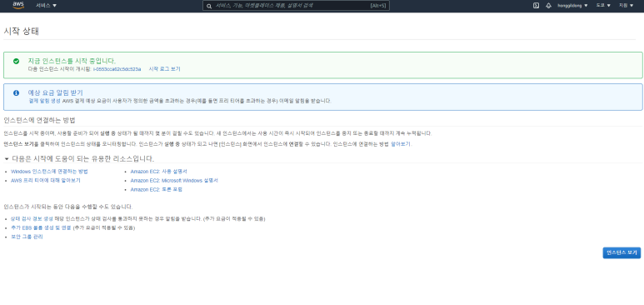Screen dimensions: 644x305
Task: Open the launched instance ID link
Action: pos(117,69)
